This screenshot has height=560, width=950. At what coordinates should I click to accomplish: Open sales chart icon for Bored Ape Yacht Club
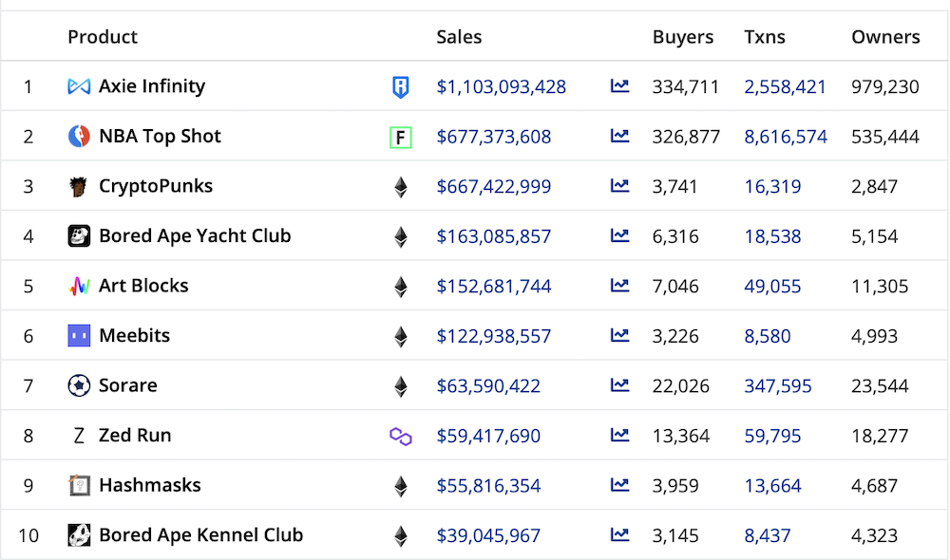[619, 234]
